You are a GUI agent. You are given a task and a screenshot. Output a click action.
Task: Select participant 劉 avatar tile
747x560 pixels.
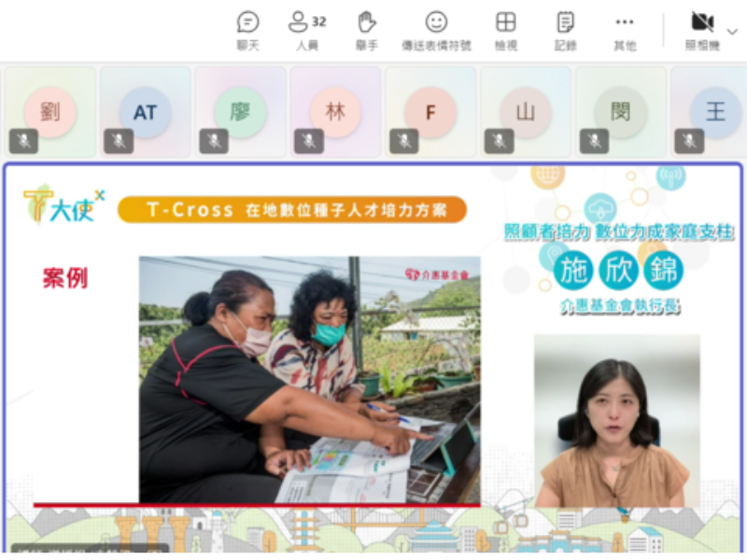pyautogui.click(x=50, y=112)
